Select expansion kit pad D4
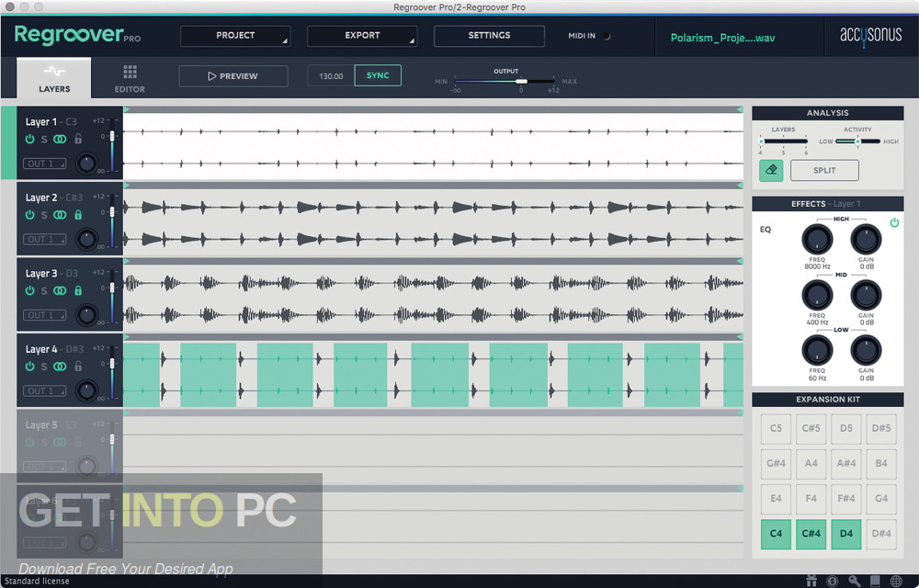 coord(846,534)
